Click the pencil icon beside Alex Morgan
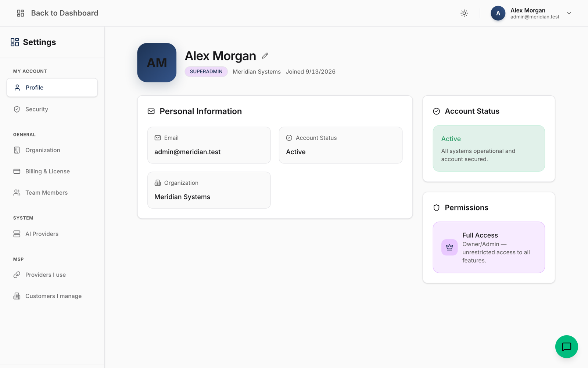Viewport: 588px width, 368px height. tap(265, 56)
